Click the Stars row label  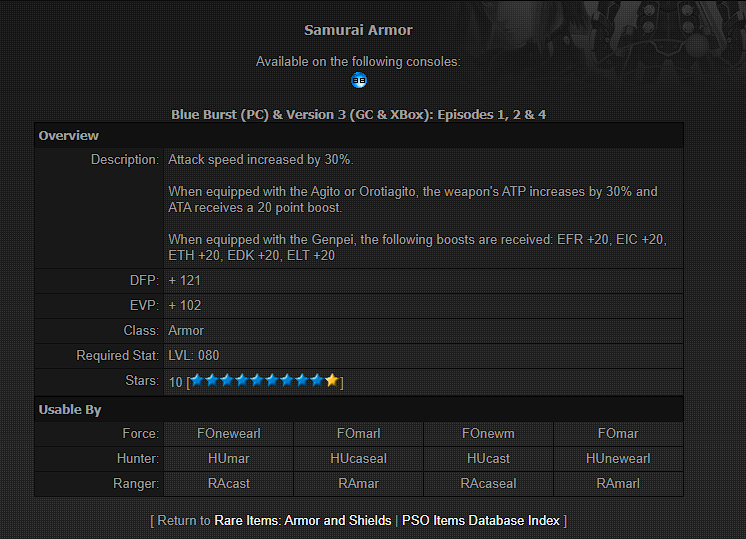pyautogui.click(x=142, y=381)
